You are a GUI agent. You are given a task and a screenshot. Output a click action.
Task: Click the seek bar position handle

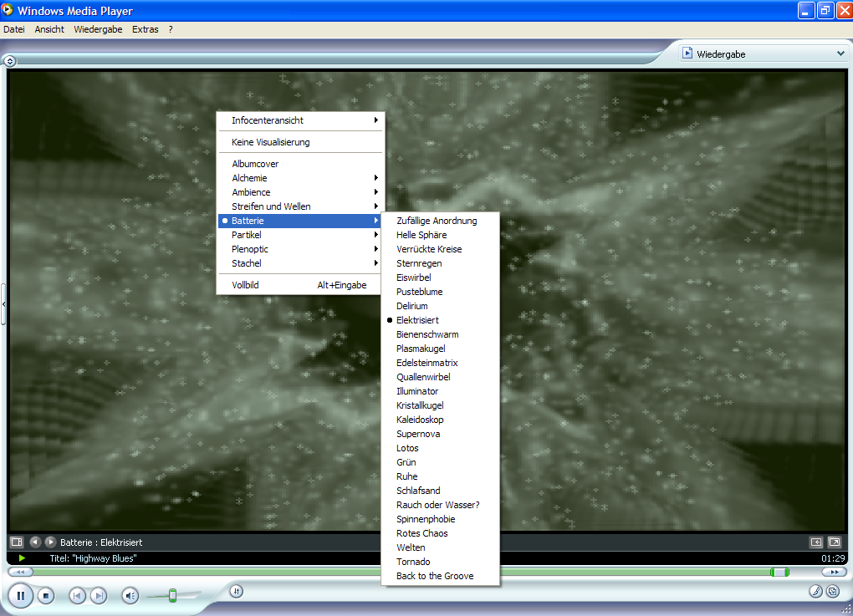click(x=779, y=572)
